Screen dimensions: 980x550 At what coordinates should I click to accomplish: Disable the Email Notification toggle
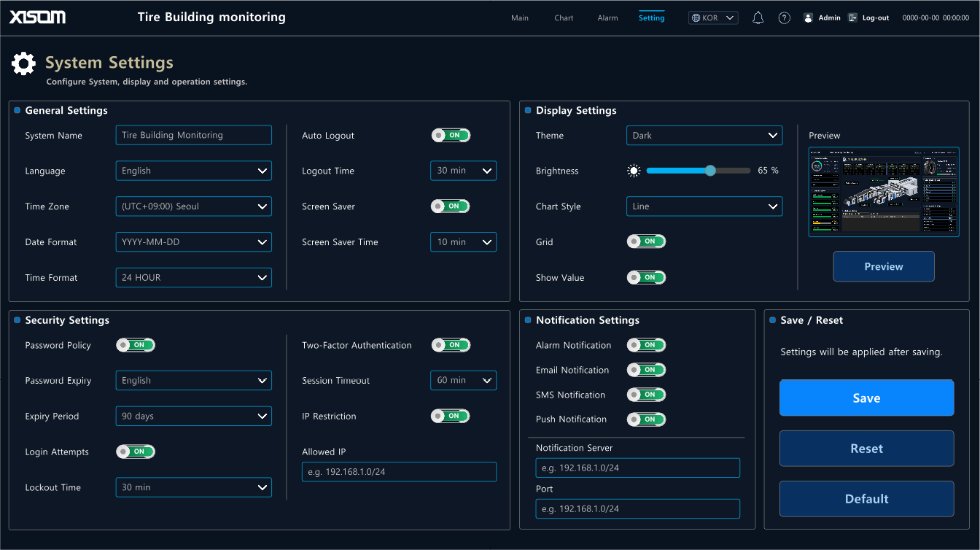[646, 370]
